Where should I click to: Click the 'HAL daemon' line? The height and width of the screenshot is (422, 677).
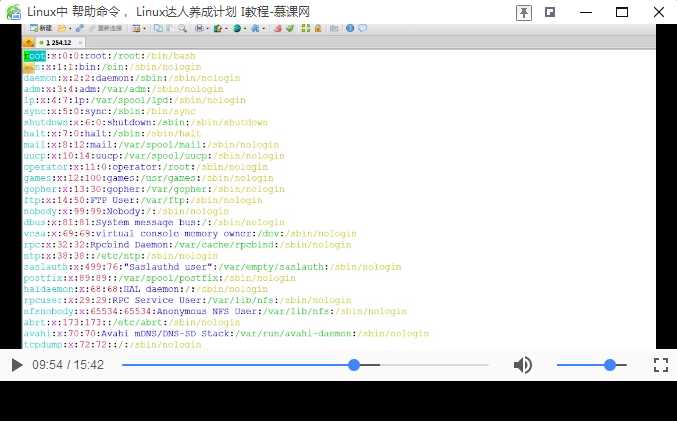[146, 289]
